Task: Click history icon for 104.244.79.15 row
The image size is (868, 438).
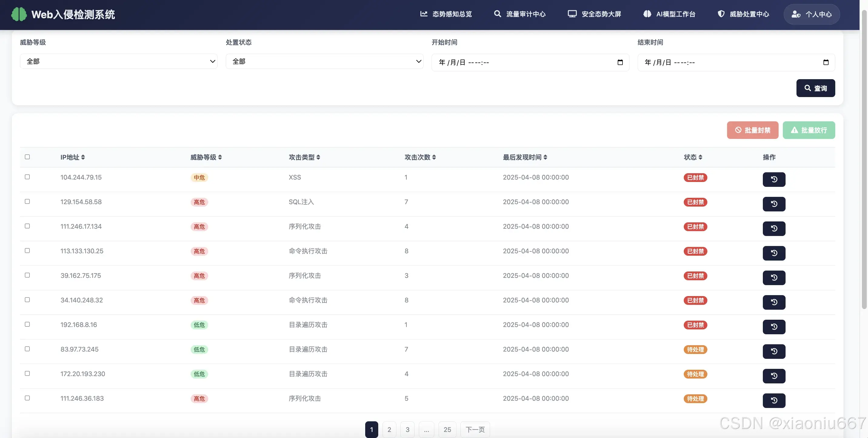Action: point(774,179)
